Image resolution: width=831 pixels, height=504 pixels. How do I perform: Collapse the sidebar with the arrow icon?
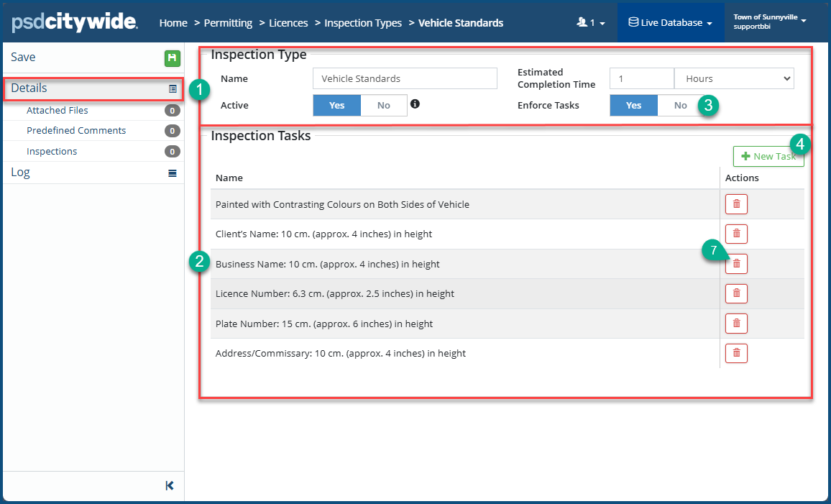(x=170, y=486)
